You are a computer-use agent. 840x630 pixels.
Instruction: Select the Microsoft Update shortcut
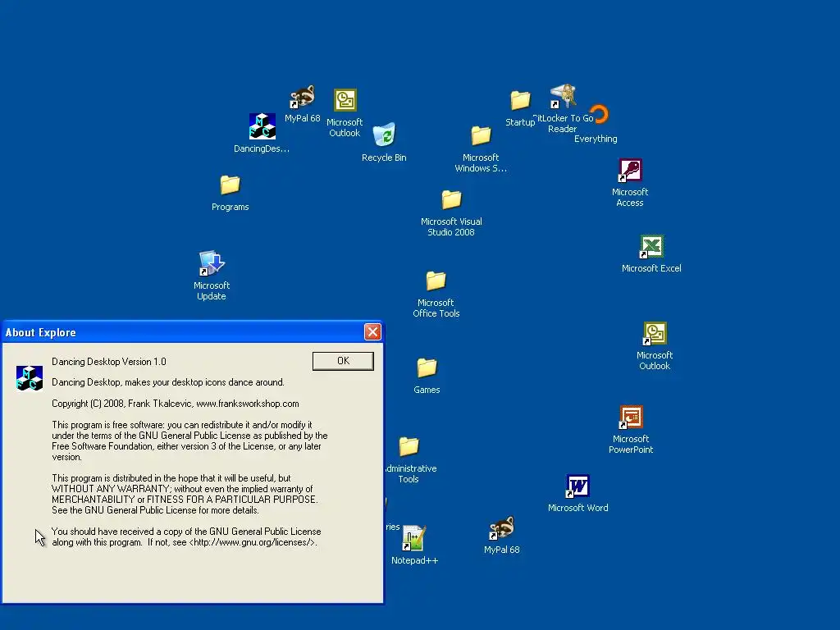point(212,263)
